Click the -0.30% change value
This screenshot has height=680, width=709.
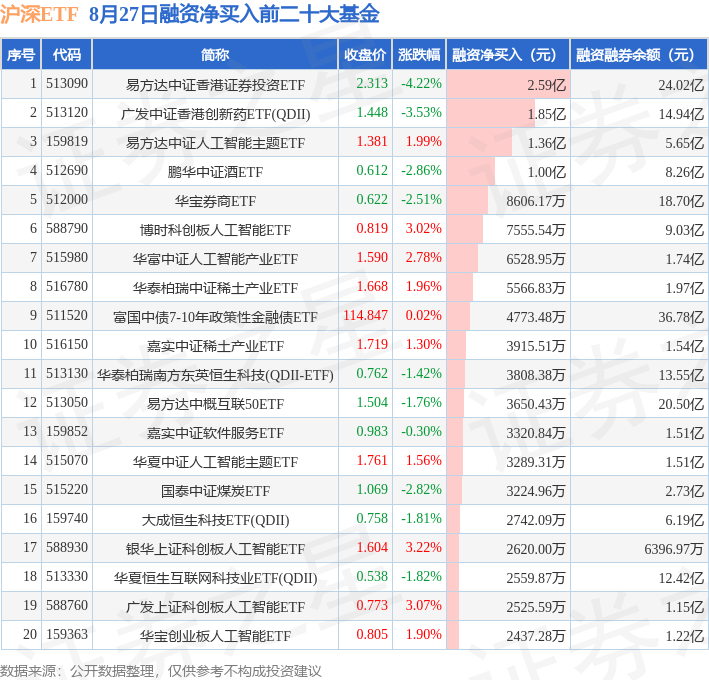(421, 431)
